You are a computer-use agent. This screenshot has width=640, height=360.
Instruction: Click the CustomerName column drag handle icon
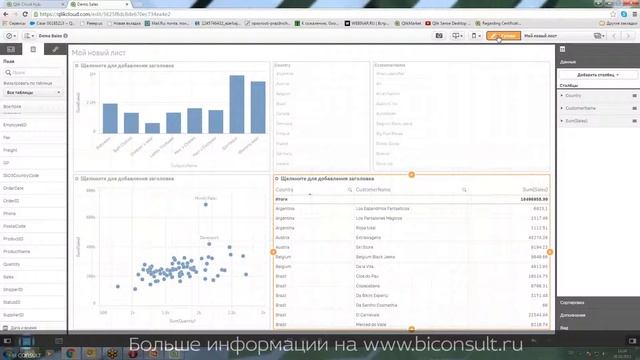pos(634,108)
